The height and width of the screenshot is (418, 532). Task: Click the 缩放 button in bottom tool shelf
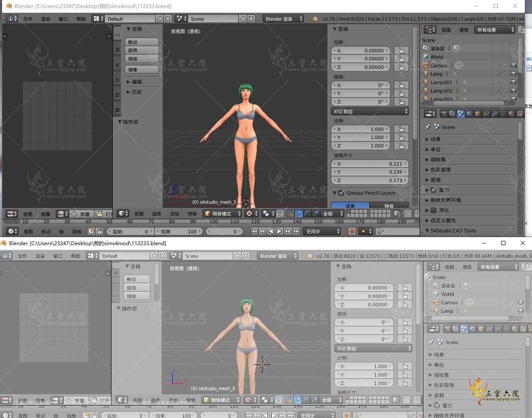(x=137, y=296)
